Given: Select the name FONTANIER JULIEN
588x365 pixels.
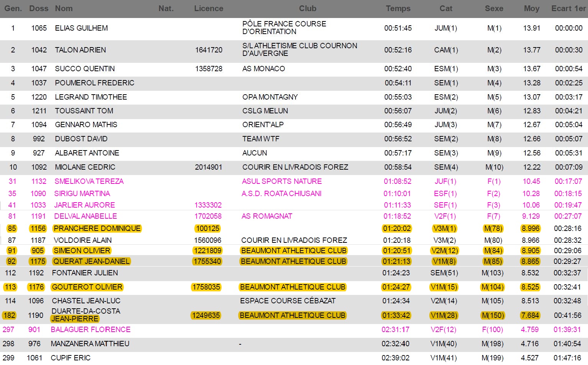Looking at the screenshot, I should [x=85, y=273].
